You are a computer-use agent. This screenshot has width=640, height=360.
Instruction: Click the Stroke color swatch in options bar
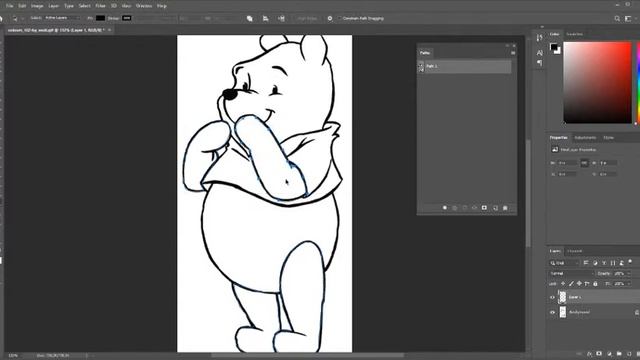point(127,18)
